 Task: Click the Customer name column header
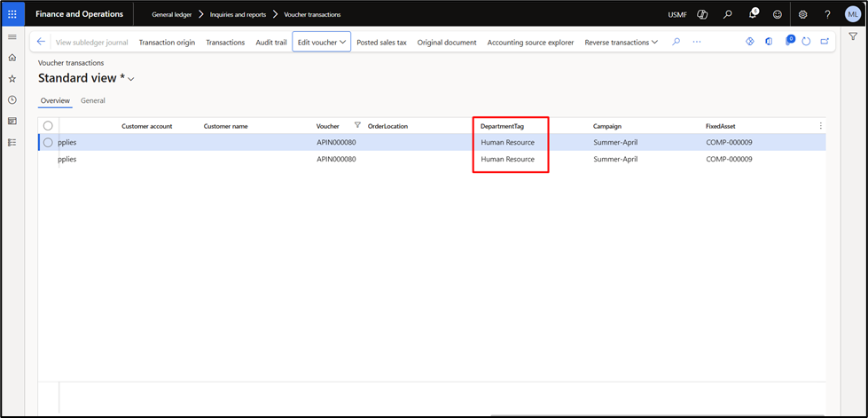(225, 126)
